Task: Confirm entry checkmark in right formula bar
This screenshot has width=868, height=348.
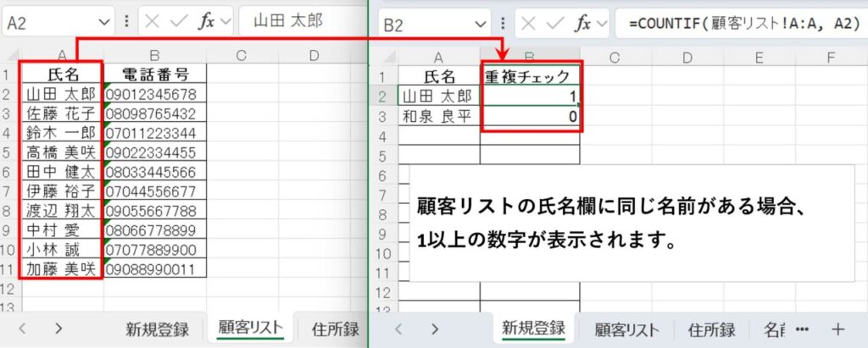Action: coord(556,25)
